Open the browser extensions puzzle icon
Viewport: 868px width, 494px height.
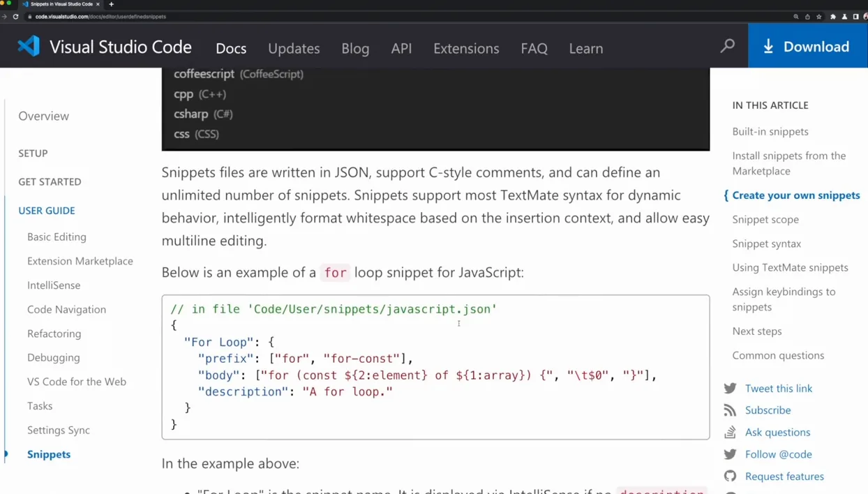click(x=832, y=16)
